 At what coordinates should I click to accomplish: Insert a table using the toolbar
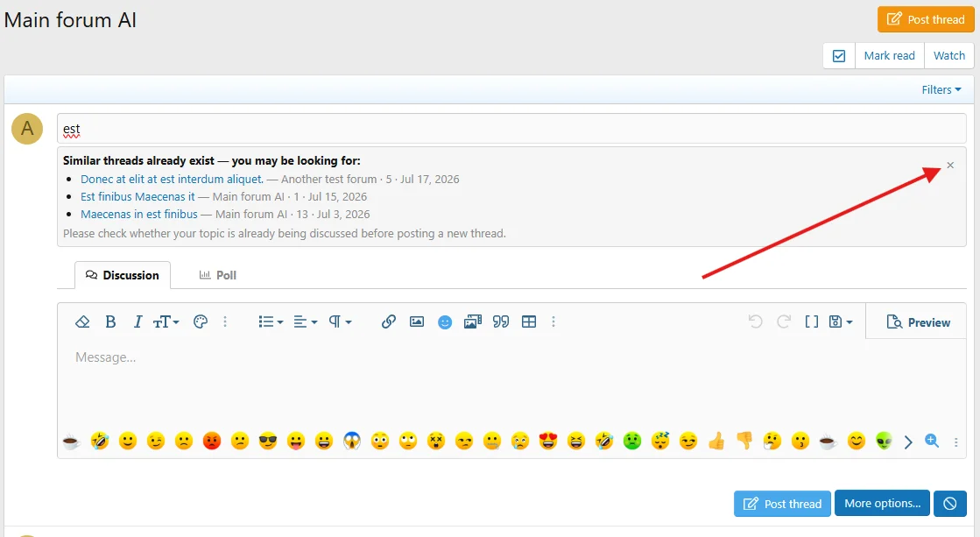point(529,322)
